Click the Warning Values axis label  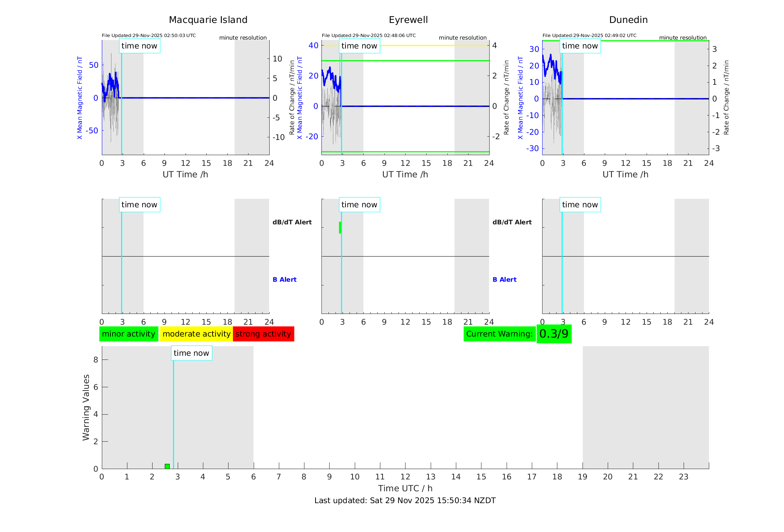[86, 407]
